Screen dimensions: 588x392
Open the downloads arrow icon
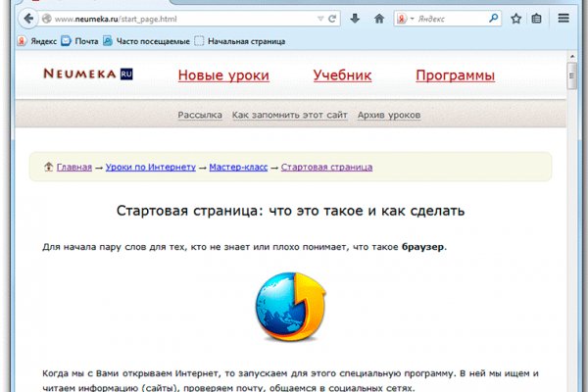click(355, 19)
